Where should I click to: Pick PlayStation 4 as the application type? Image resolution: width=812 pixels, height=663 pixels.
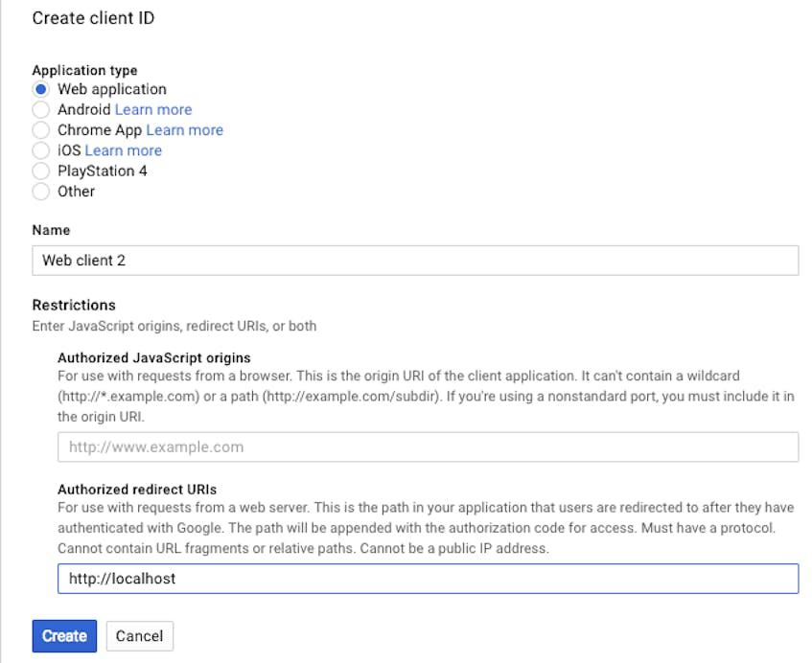41,171
